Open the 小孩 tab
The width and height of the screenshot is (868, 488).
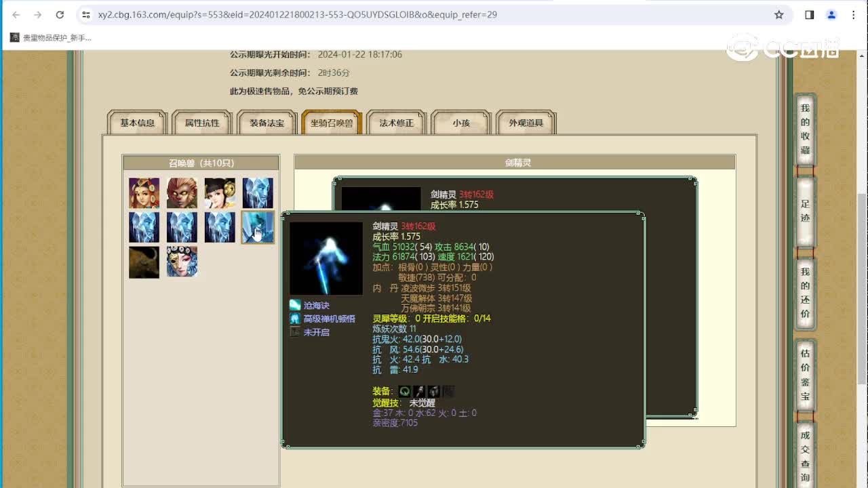(461, 123)
